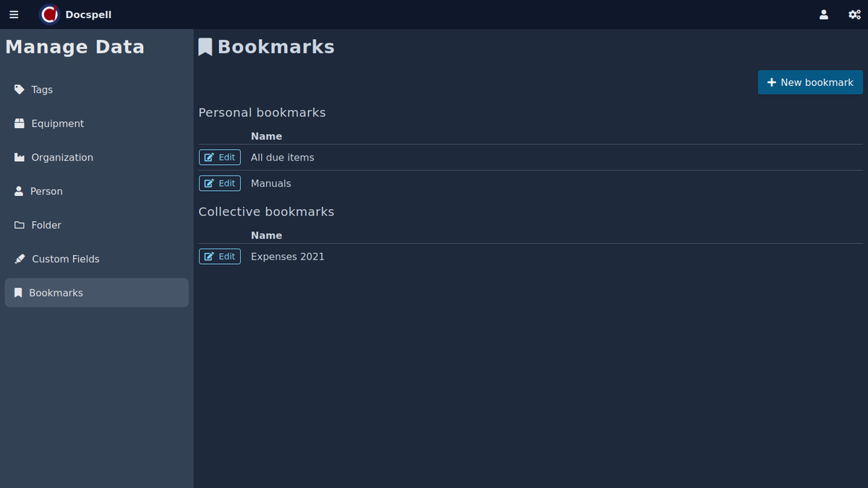Toggle the hamburger sidebar menu
This screenshot has height=488, width=868.
coord(14,14)
